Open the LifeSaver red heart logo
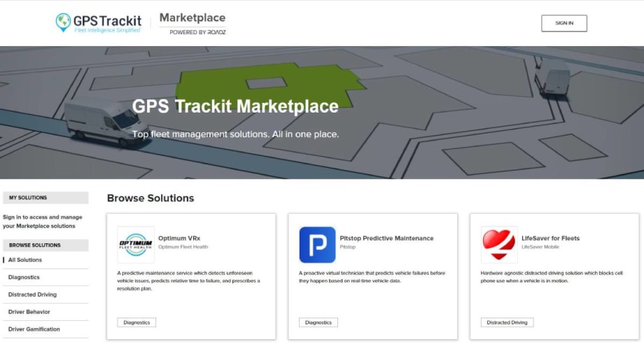Image resolution: width=644 pixels, height=344 pixels. point(499,245)
